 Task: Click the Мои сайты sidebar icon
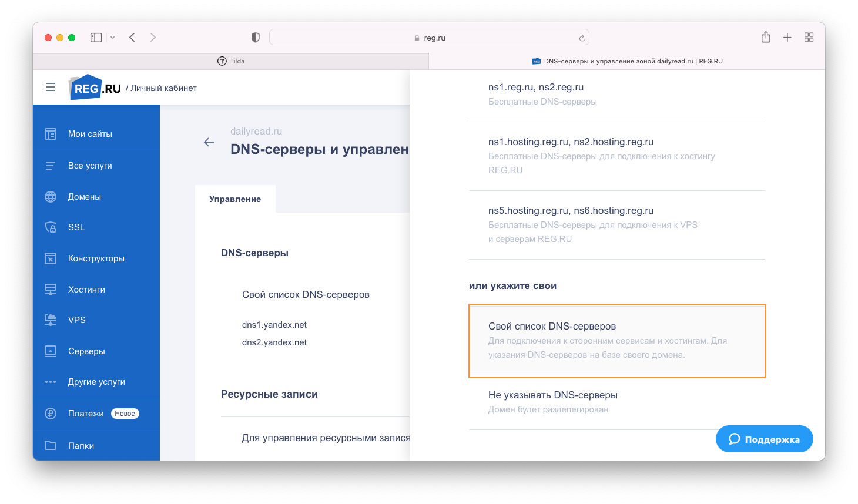point(51,134)
